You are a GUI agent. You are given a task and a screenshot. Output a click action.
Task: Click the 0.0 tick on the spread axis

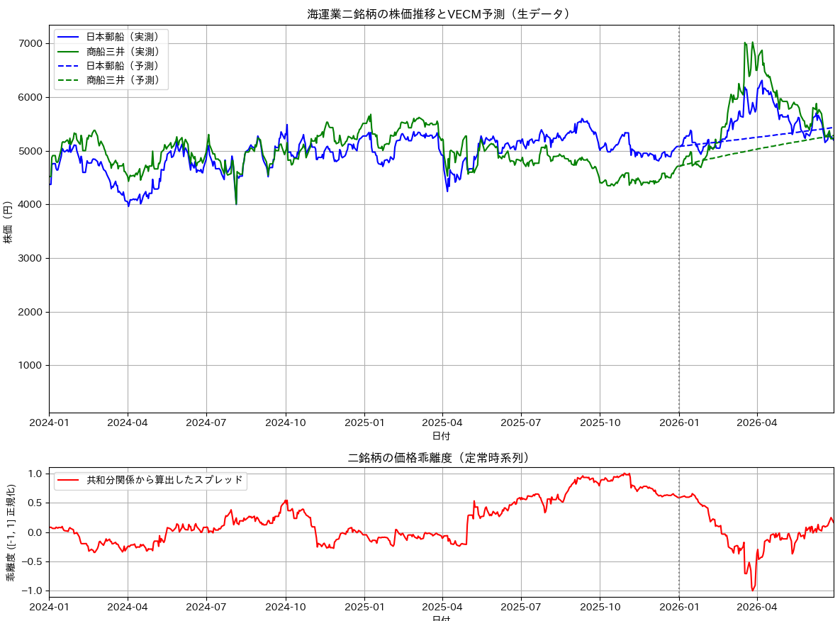tap(35, 532)
